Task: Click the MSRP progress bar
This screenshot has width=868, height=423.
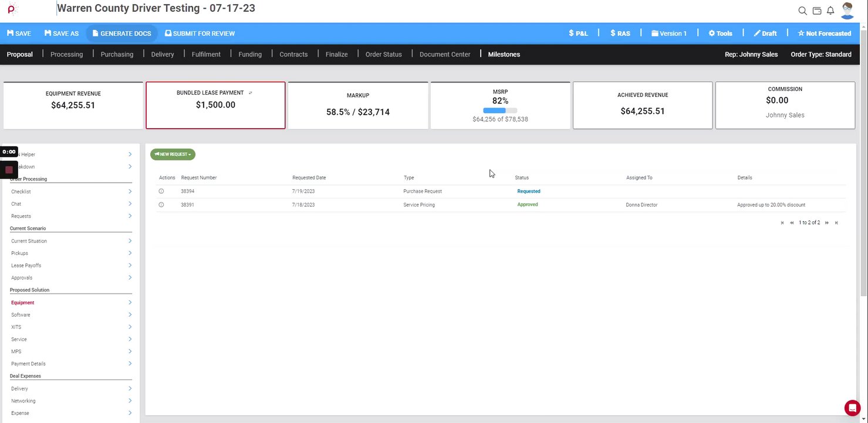Action: tap(500, 110)
